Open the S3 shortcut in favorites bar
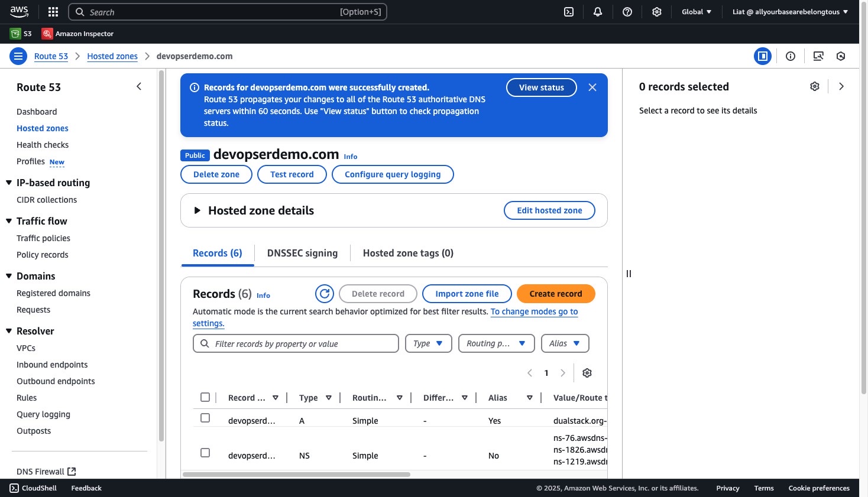Screen dimensions: 868x497 coord(21,34)
